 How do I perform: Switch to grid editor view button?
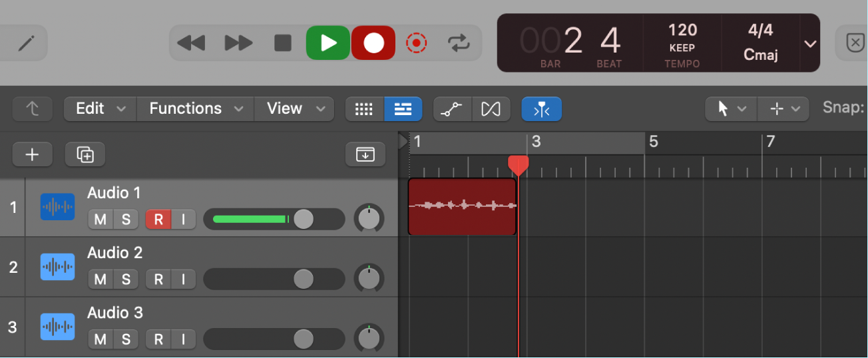click(364, 109)
